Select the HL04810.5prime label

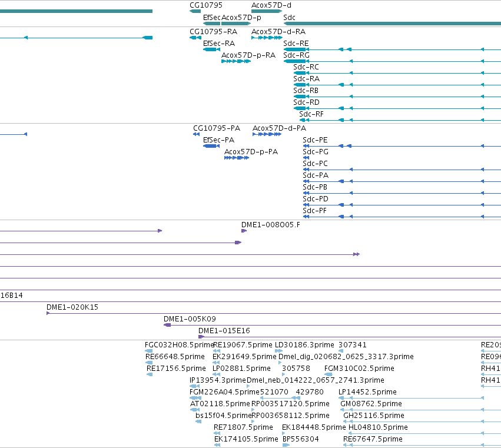coord(378,428)
